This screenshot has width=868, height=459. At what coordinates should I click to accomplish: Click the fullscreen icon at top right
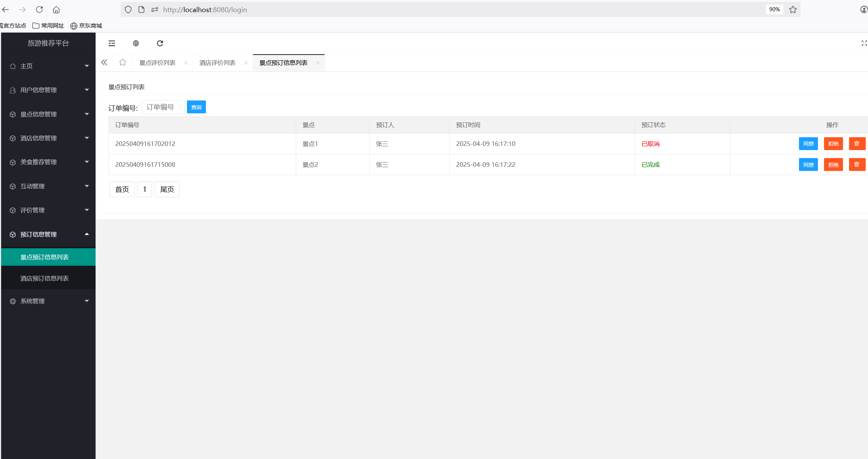[x=864, y=43]
